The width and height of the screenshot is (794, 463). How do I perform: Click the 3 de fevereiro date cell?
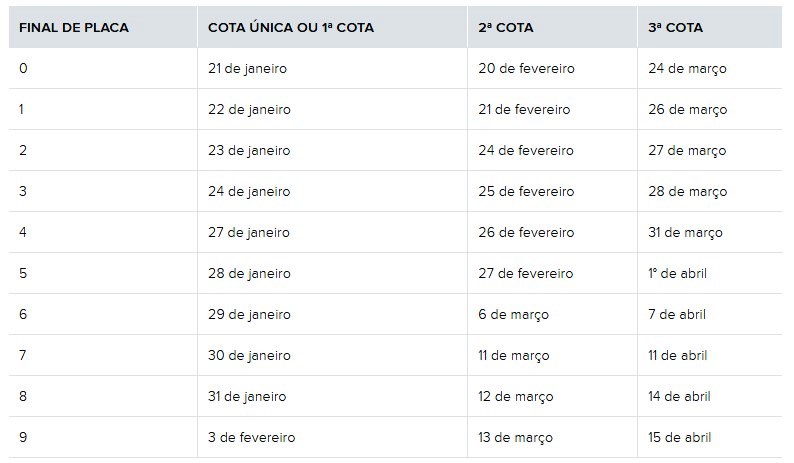(x=251, y=438)
